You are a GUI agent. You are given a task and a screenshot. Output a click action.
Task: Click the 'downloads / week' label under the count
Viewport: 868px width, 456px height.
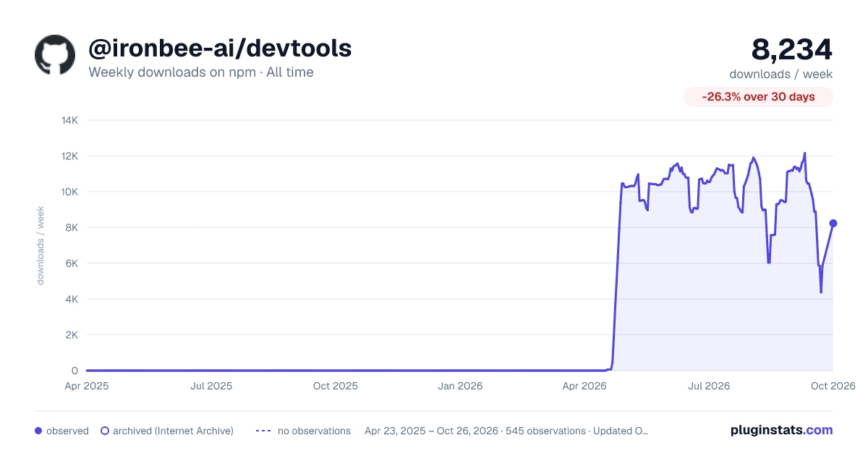781,74
